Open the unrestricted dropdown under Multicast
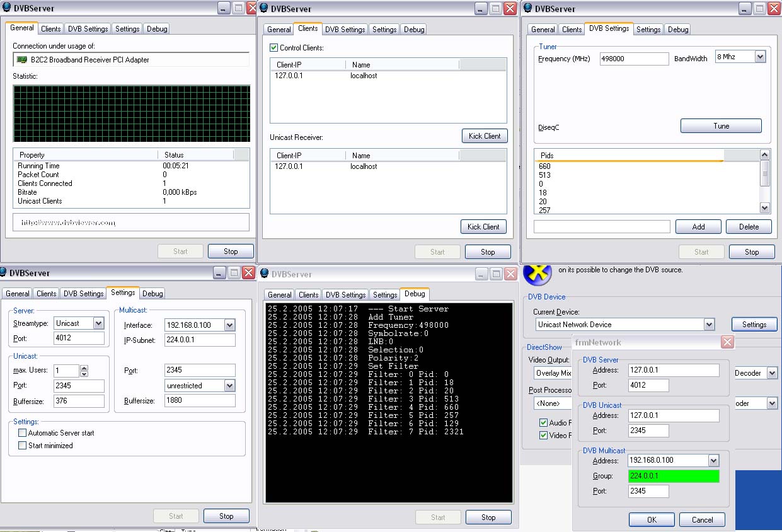The height and width of the screenshot is (532, 782). tap(229, 386)
